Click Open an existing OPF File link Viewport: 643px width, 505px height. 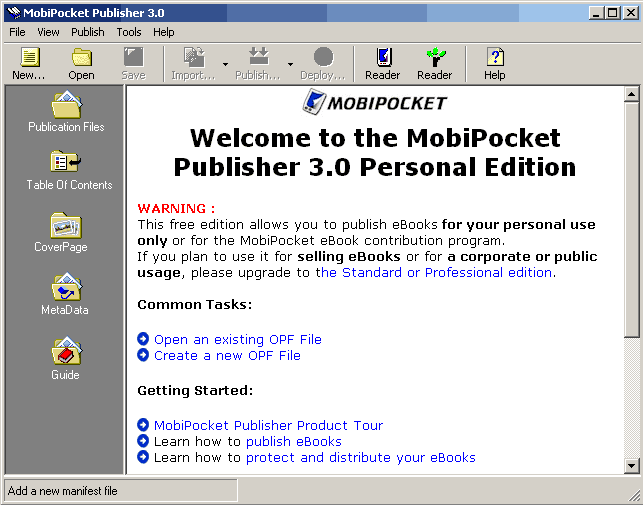[x=238, y=339]
